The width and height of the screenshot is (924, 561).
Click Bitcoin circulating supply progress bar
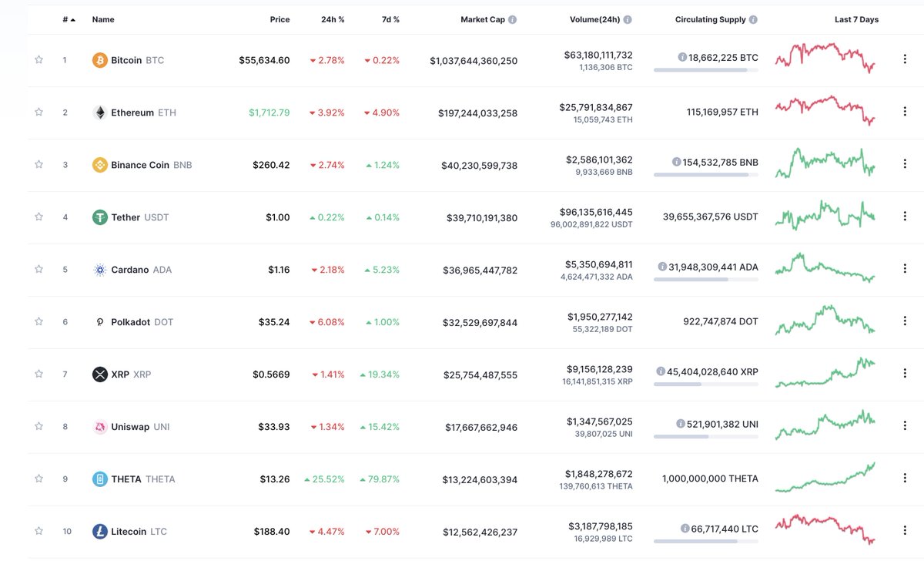706,70
